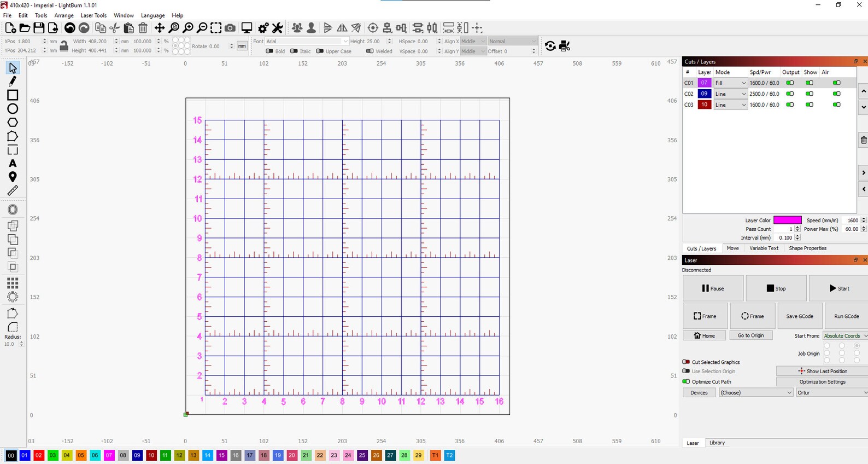Toggle the aspect ratio lock icon
This screenshot has width=868, height=464.
(64, 46)
